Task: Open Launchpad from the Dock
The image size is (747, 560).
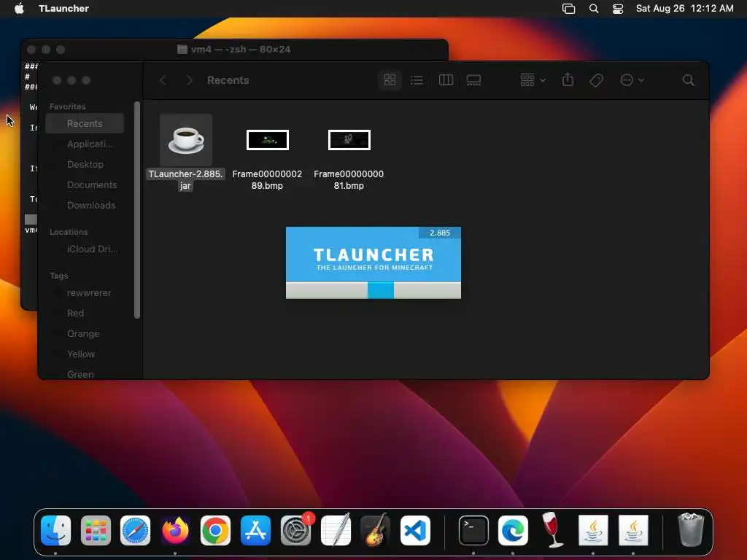Action: pyautogui.click(x=96, y=531)
